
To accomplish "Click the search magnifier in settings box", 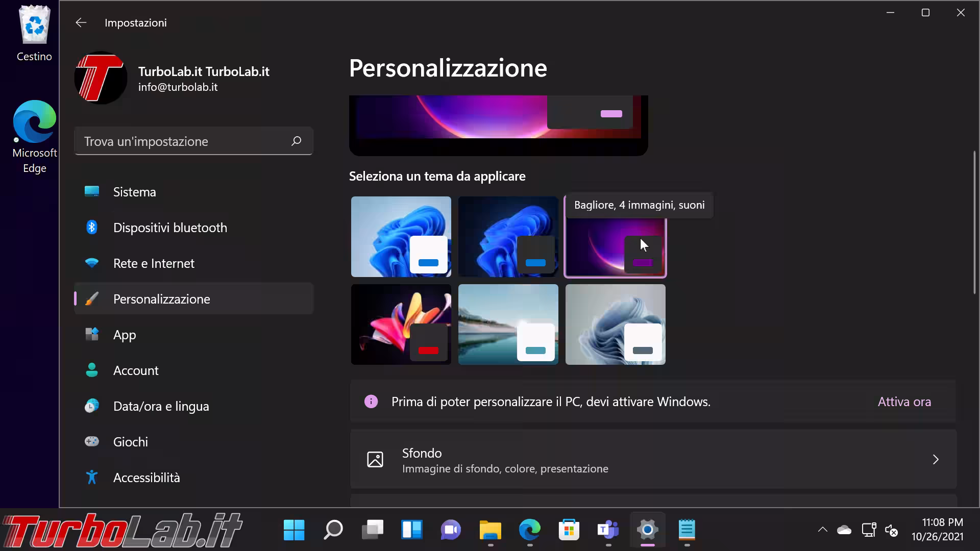I will [296, 141].
